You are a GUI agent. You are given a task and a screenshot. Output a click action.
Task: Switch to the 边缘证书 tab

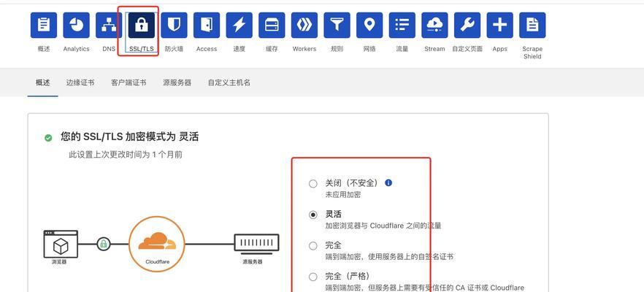pos(80,82)
